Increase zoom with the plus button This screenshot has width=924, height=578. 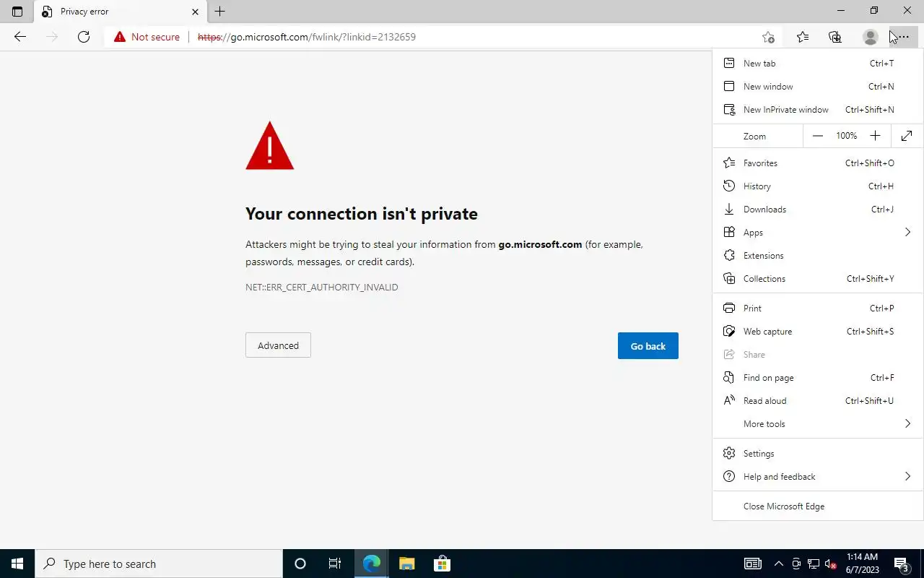point(875,136)
